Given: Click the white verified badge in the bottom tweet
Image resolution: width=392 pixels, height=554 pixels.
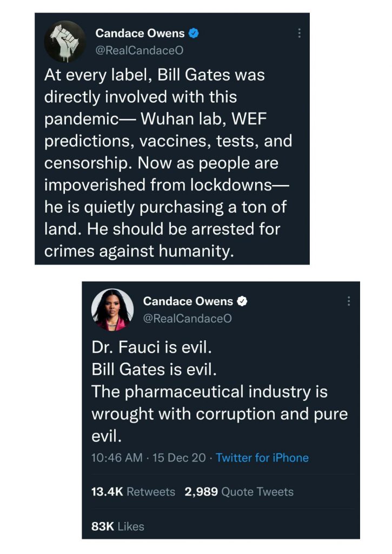Looking at the screenshot, I should pyautogui.click(x=243, y=301).
